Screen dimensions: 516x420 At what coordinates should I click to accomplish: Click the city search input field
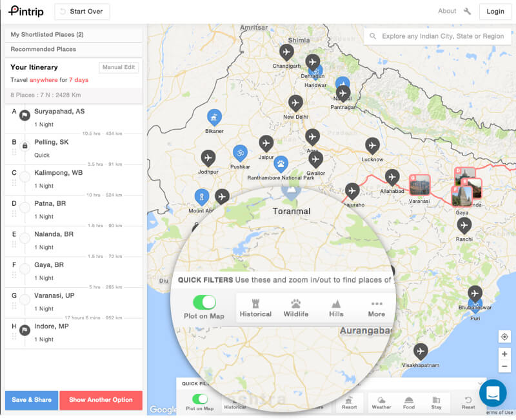[x=442, y=36]
